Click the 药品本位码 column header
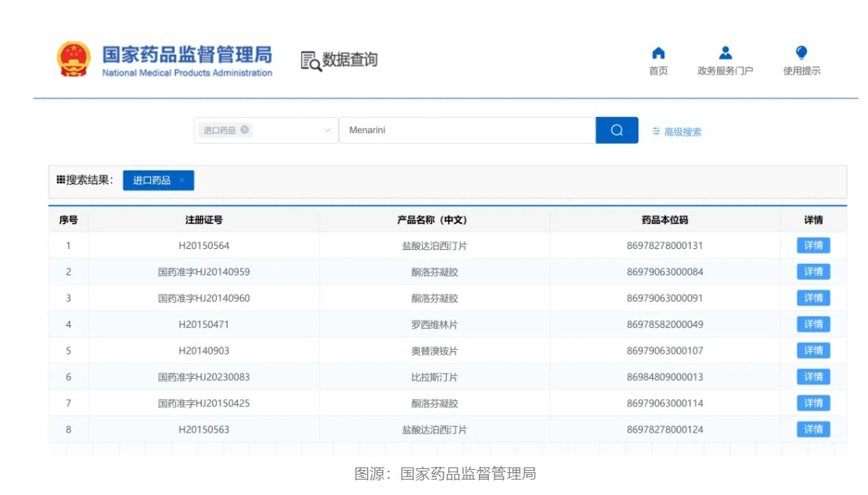The height and width of the screenshot is (495, 868). [x=664, y=220]
